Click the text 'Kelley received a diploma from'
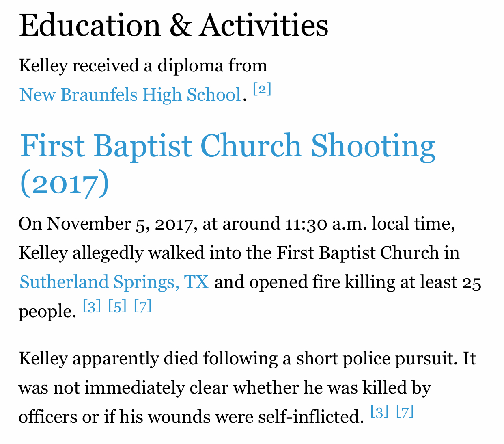Image resolution: width=504 pixels, height=444 pixels. [x=143, y=66]
